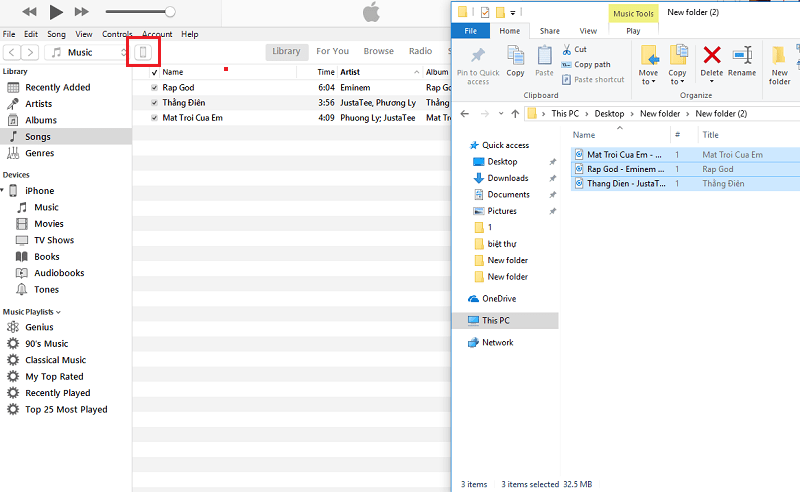Sort songs by Time column header

point(326,72)
